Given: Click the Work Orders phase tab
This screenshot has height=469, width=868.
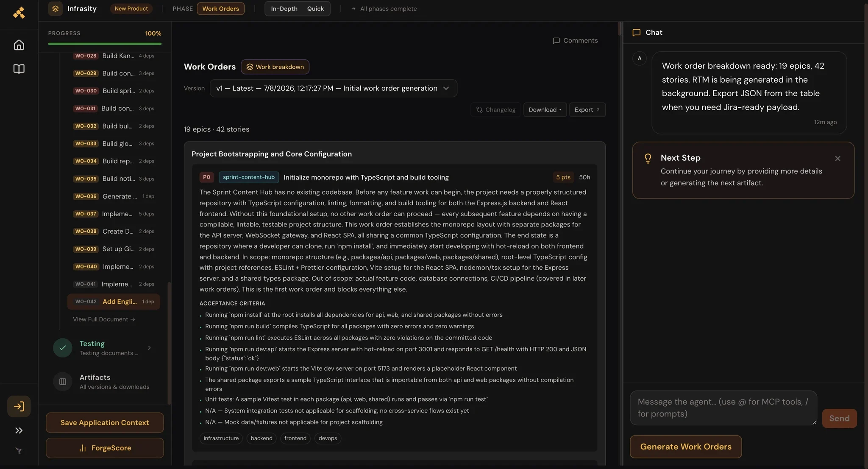Looking at the screenshot, I should pos(220,8).
